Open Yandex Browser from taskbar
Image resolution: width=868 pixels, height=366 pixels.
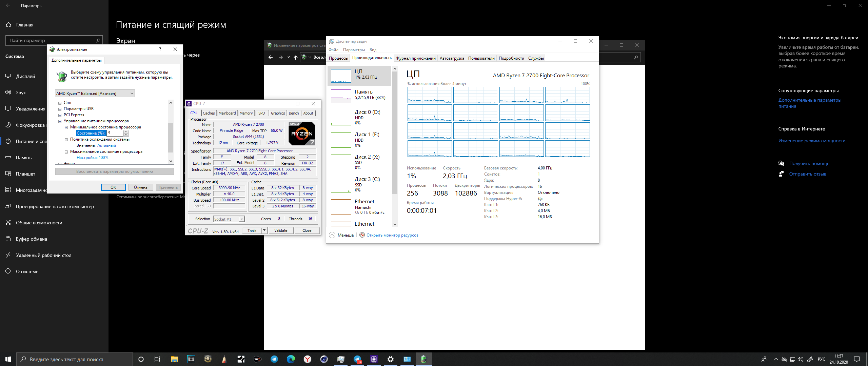coord(307,359)
